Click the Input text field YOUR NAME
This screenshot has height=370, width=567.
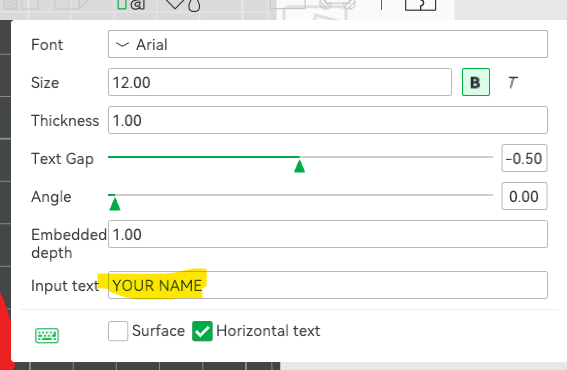[x=328, y=285]
